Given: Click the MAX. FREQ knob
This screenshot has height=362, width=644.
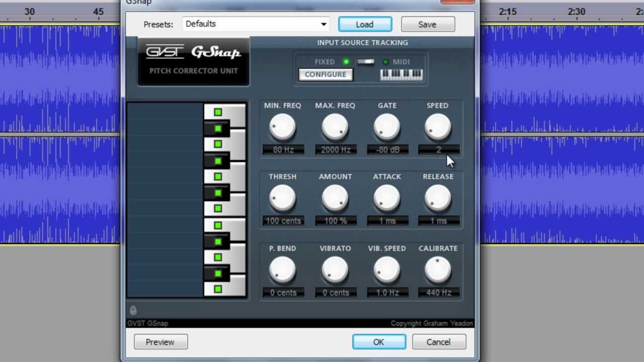Looking at the screenshot, I should [x=335, y=127].
